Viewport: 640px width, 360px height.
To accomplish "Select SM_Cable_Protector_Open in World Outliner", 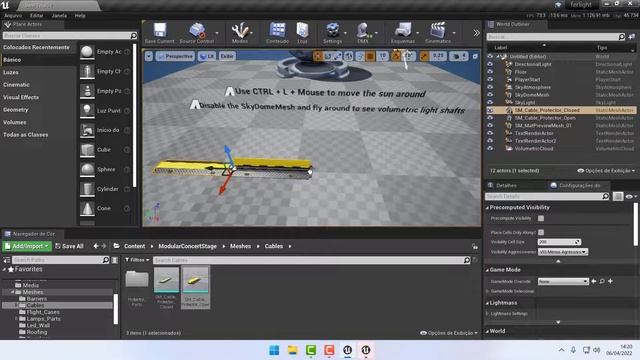I will [544, 118].
